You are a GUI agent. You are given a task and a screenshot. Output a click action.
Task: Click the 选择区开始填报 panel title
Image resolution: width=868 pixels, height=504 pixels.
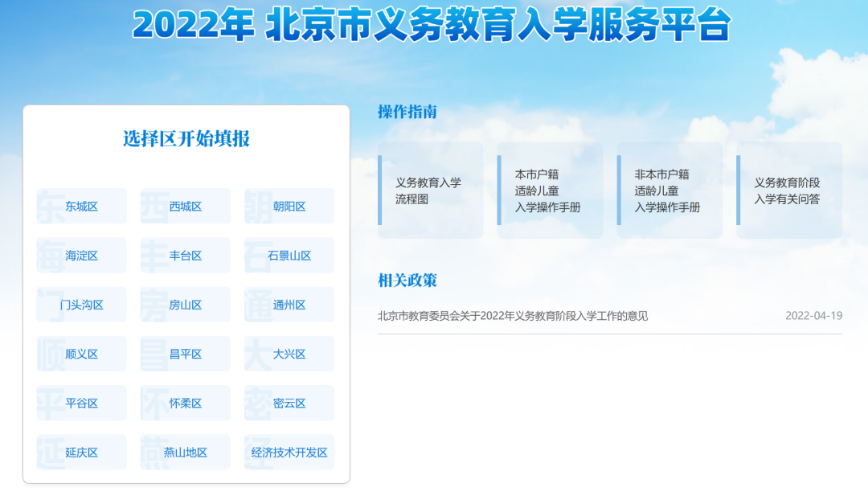click(186, 138)
